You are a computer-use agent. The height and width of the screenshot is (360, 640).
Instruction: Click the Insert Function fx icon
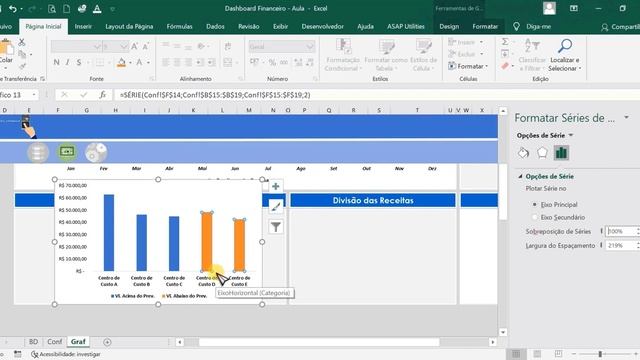tap(102, 95)
